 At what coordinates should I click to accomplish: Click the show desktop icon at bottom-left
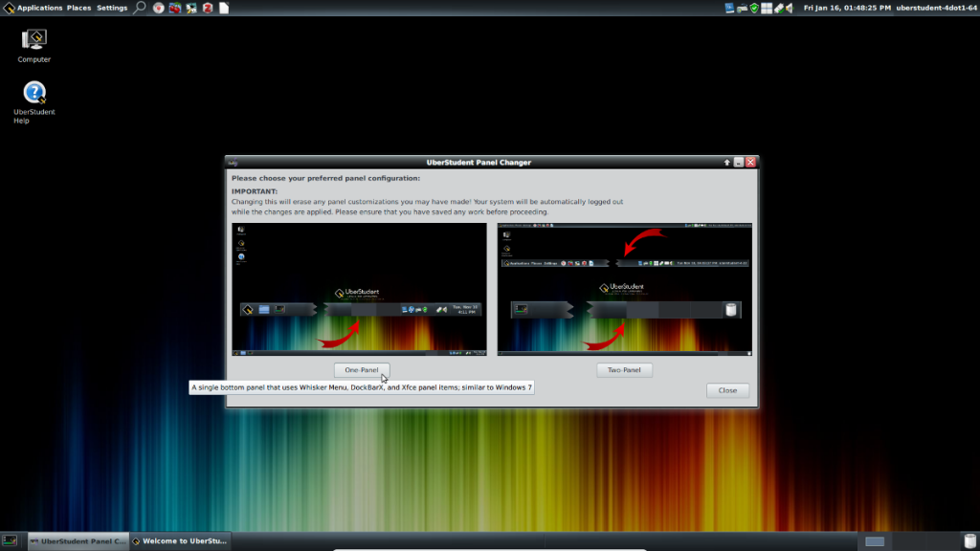9,541
